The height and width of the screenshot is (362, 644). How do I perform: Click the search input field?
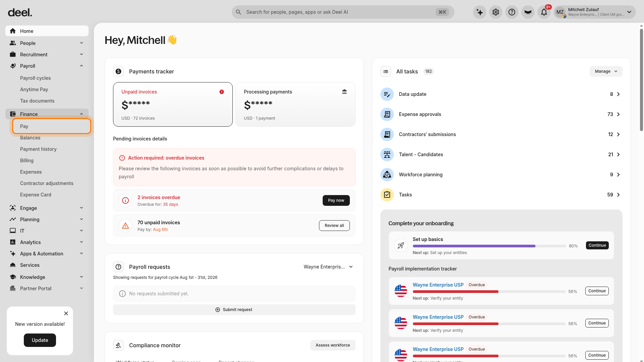tap(343, 12)
